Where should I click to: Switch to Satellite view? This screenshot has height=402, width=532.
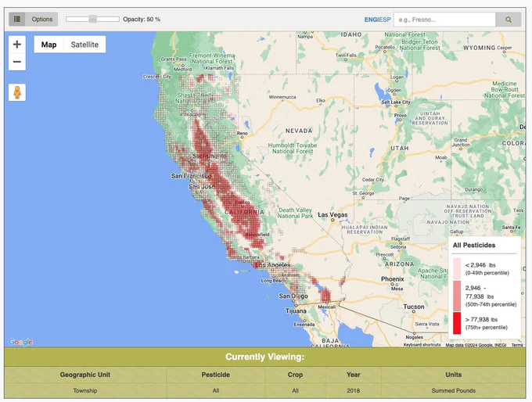pos(84,45)
